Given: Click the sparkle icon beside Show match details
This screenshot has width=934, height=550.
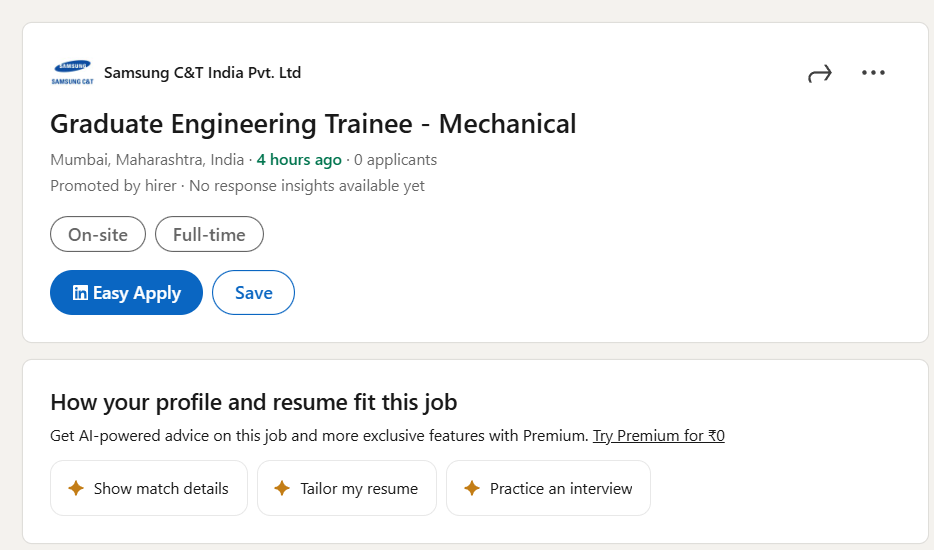Looking at the screenshot, I should pos(75,489).
